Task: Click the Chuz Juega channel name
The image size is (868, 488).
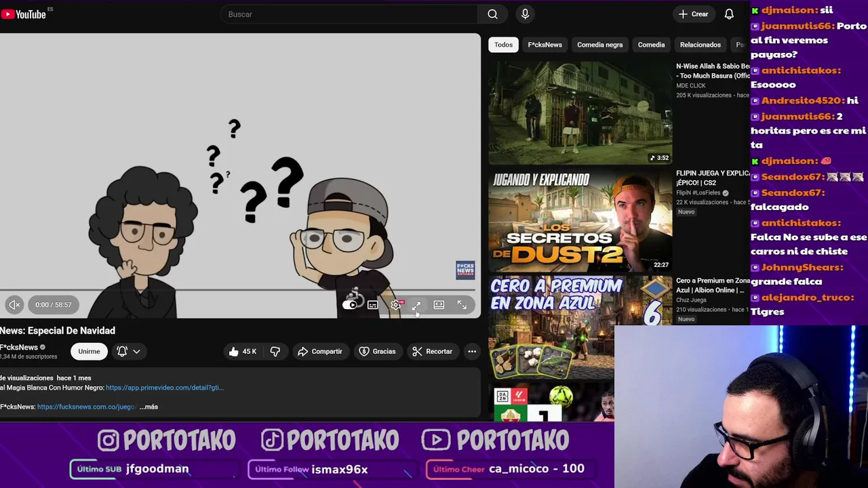Action: pyautogui.click(x=691, y=300)
